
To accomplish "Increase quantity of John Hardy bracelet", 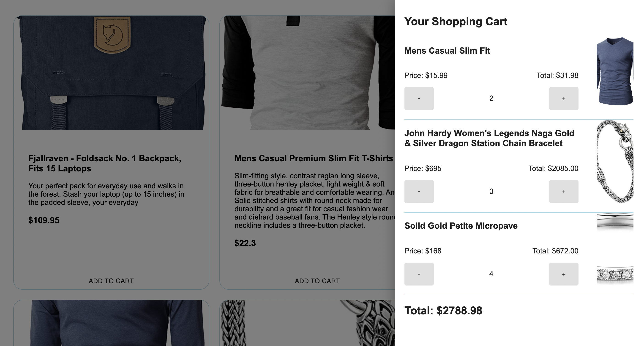I will point(563,191).
